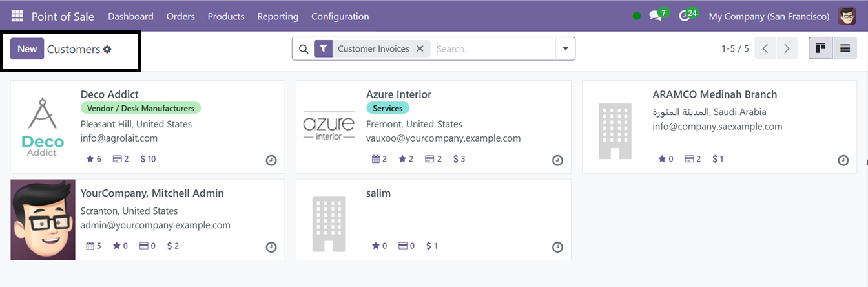Click Deco Addict's star opportunities count 6

click(94, 158)
